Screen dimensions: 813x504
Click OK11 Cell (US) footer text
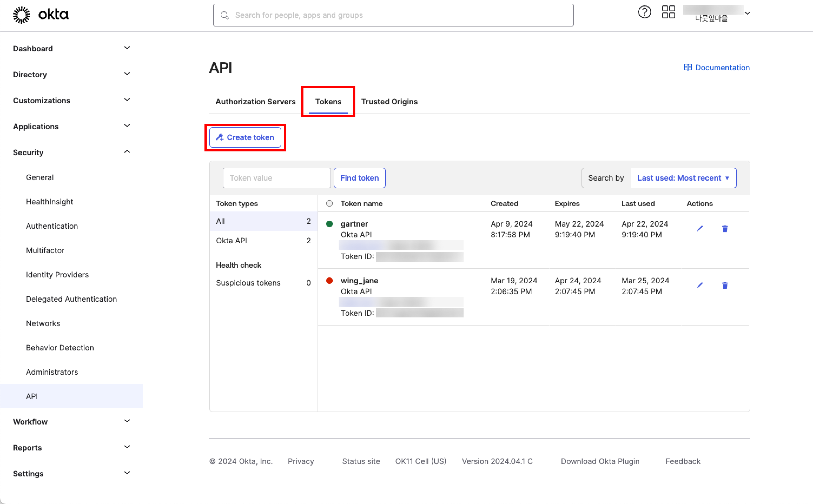point(421,461)
